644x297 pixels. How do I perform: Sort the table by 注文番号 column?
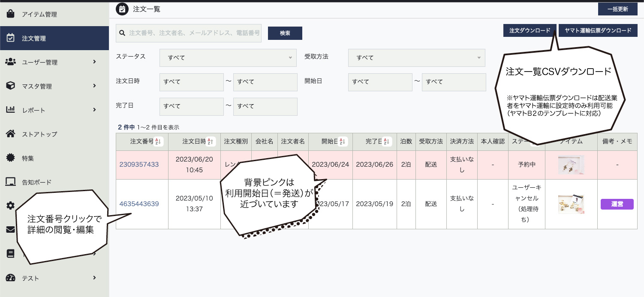[x=157, y=141]
